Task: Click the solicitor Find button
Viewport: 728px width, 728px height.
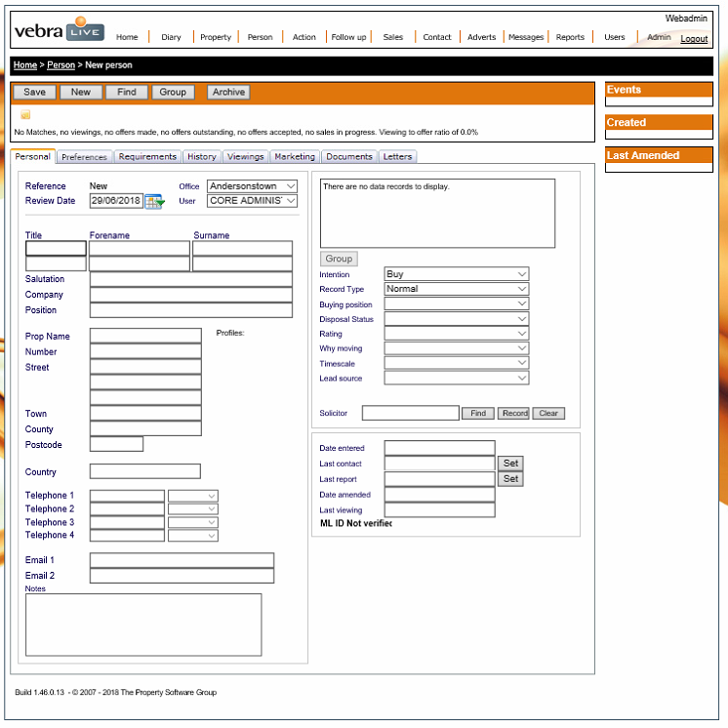Action: coord(478,413)
